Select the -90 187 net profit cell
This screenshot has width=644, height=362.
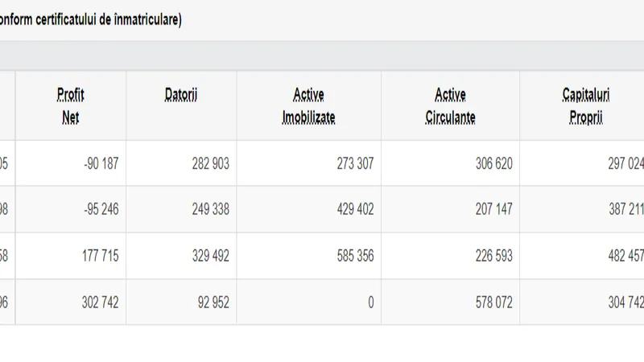pyautogui.click(x=101, y=164)
